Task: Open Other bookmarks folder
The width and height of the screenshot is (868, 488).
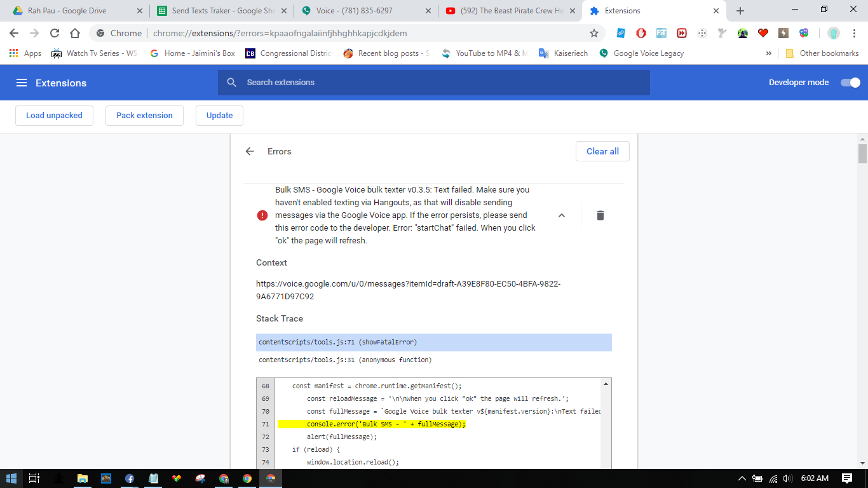Action: point(822,53)
